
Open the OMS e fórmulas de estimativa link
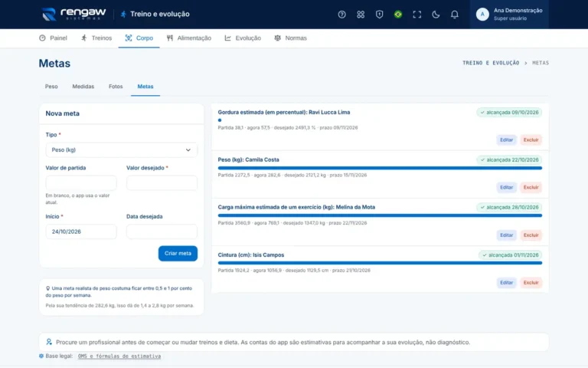(119, 356)
